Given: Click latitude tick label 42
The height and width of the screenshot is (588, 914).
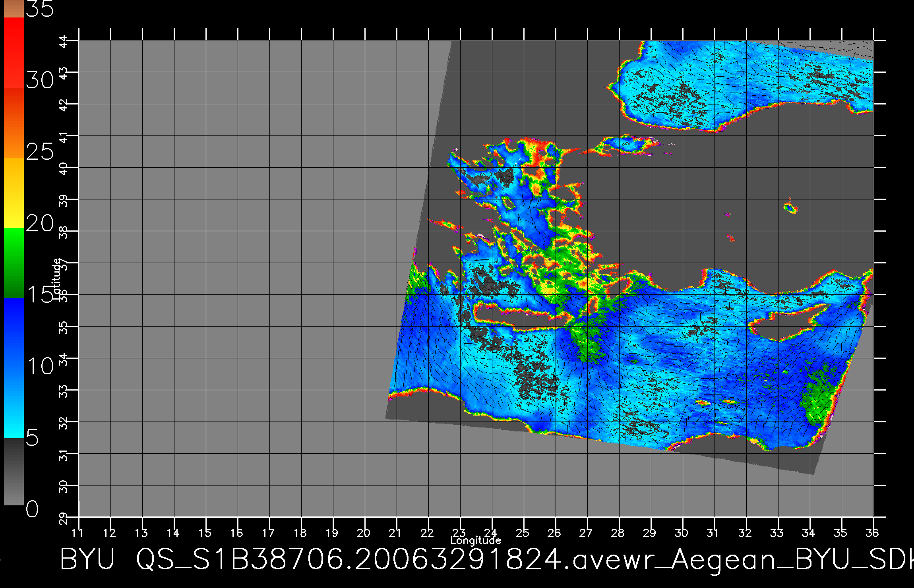Looking at the screenshot, I should tap(64, 106).
